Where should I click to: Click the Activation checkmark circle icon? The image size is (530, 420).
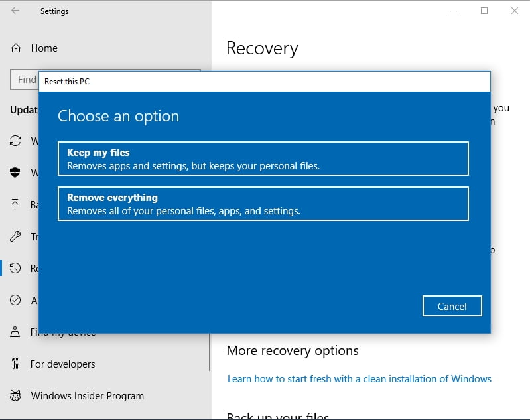(15, 300)
